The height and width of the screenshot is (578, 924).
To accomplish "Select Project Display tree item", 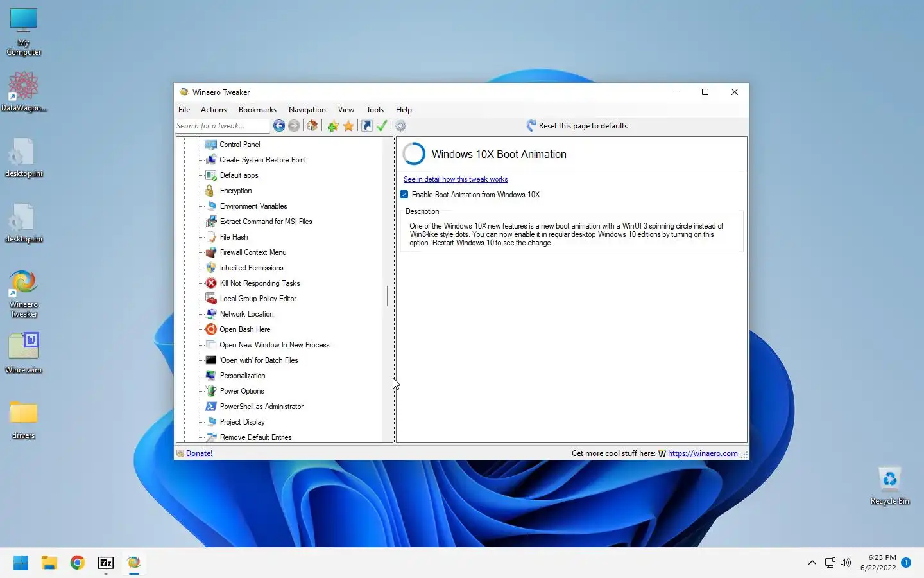I will (242, 422).
